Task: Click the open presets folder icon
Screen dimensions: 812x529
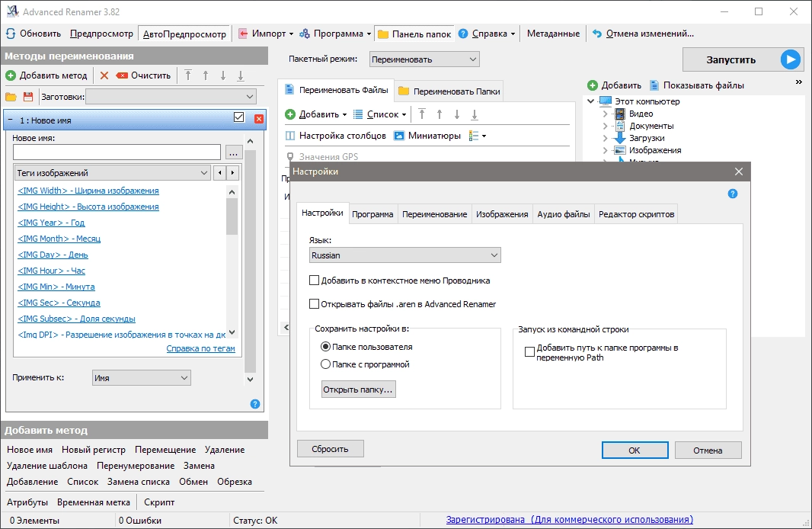Action: point(11,97)
